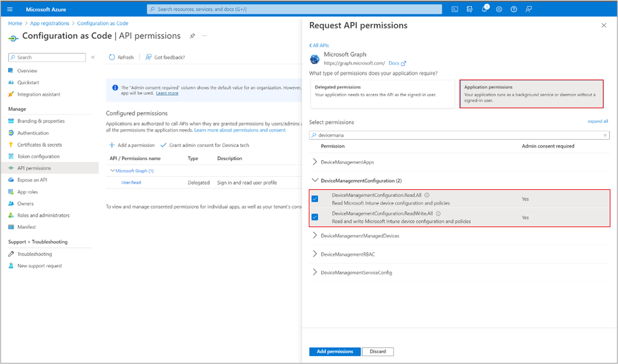Click the expand all link
The image size is (618, 364).
point(598,121)
